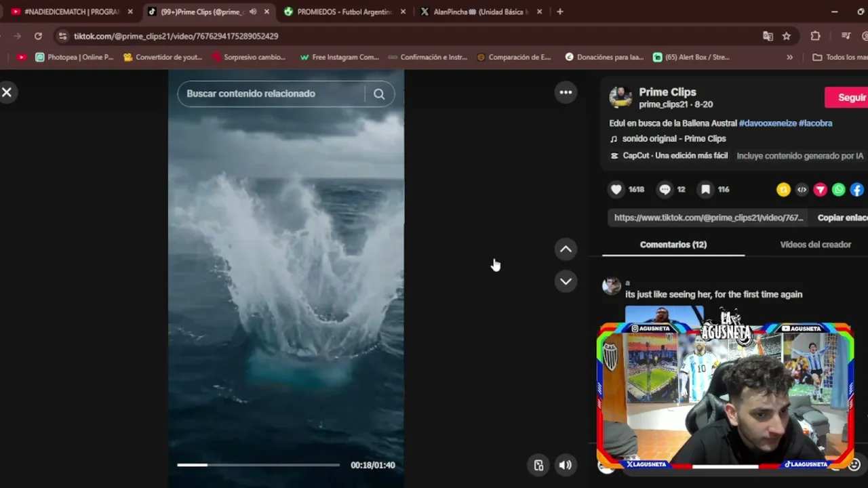Repost the video with yellow repost icon
Screen dimensions: 868x488
tap(783, 190)
